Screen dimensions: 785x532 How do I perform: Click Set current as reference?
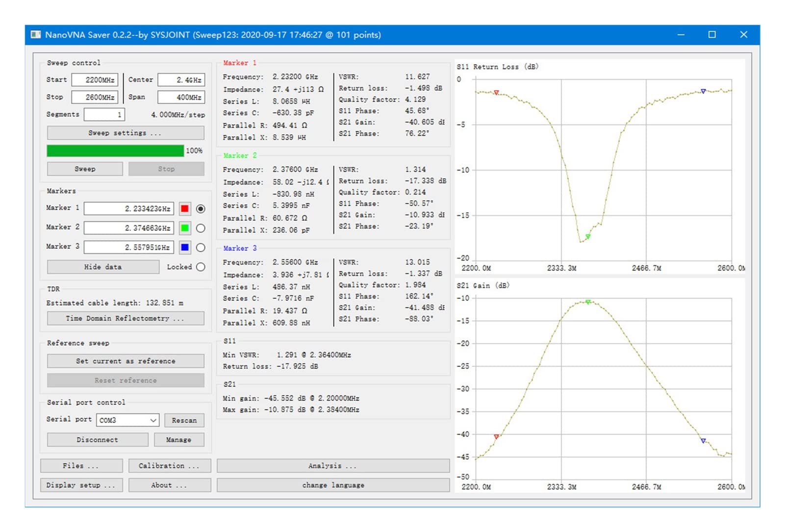point(126,361)
